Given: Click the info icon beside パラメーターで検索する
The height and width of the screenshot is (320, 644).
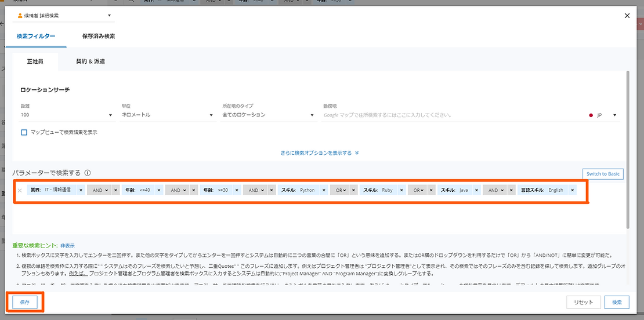Looking at the screenshot, I should click(88, 173).
